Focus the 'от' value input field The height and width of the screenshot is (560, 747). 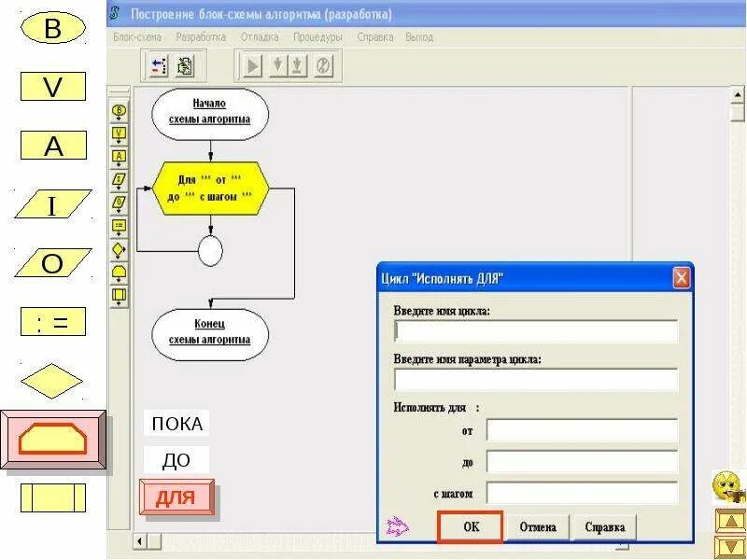(582, 430)
